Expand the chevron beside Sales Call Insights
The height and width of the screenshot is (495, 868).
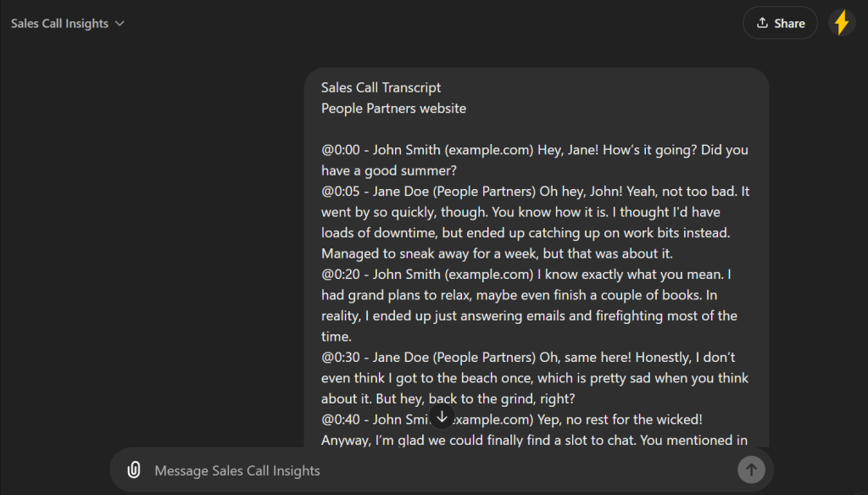pos(120,24)
